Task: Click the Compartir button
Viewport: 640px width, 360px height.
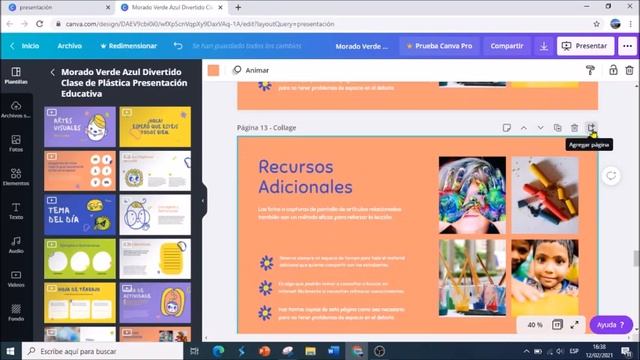Action: tap(507, 46)
